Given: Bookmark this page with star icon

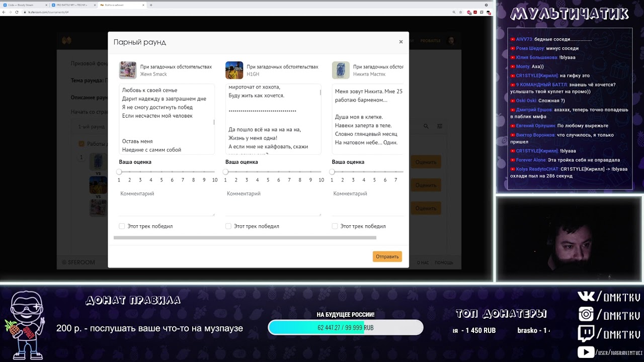Looking at the screenshot, I should click(460, 12).
